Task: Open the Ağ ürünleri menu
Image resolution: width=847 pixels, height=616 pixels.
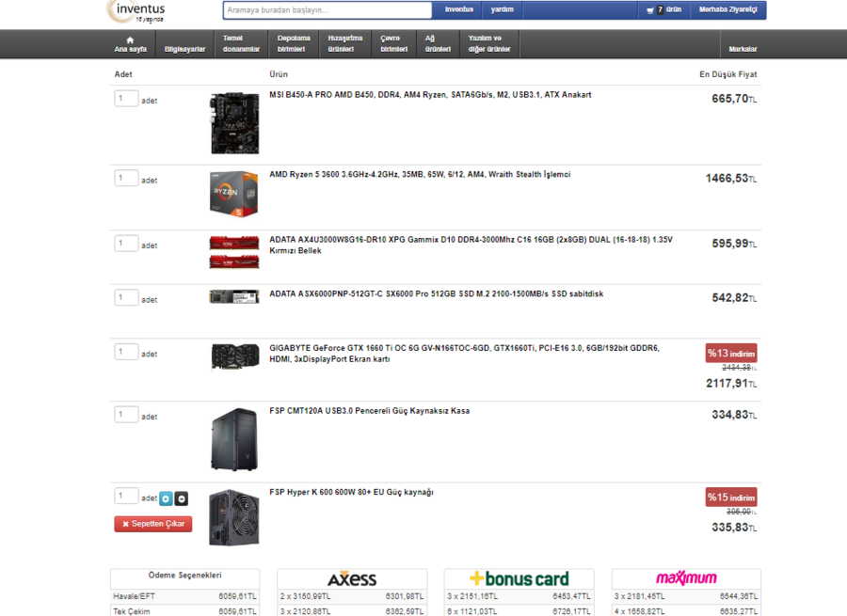Action: coord(438,43)
